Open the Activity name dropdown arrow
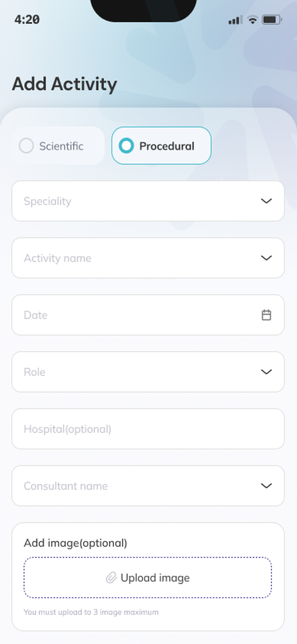The image size is (297, 644). pos(266,258)
